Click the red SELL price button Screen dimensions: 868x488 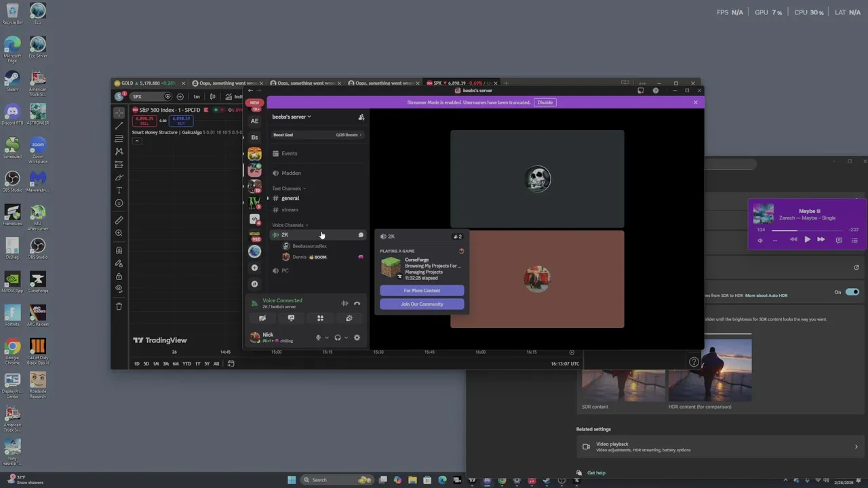pos(144,121)
